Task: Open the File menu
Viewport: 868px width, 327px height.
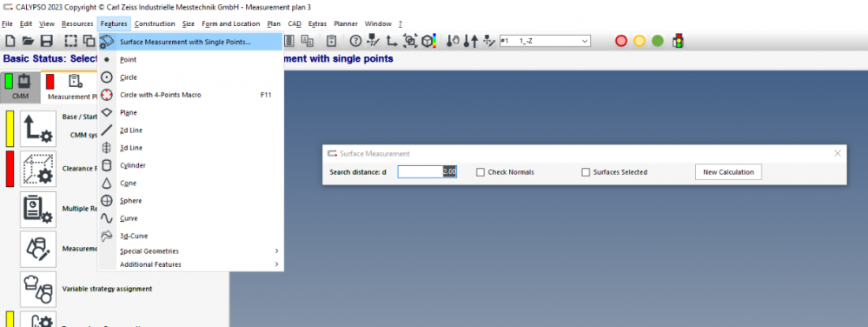Action: click(7, 23)
